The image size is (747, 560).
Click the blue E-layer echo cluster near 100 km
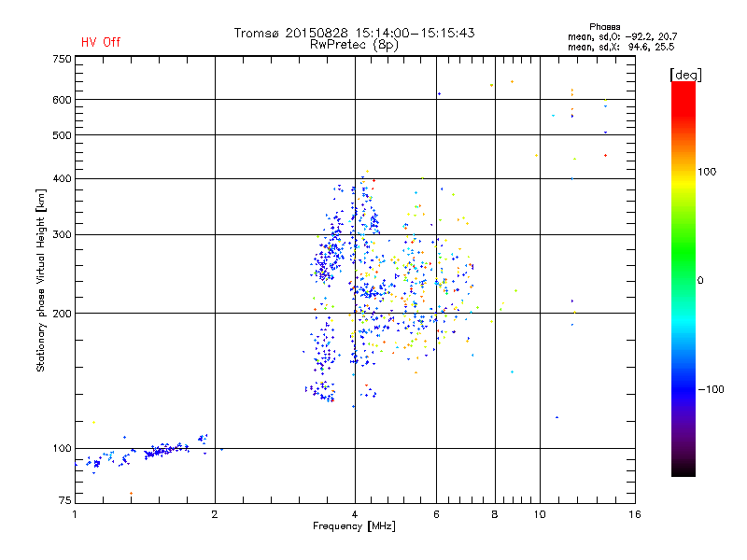point(164,450)
